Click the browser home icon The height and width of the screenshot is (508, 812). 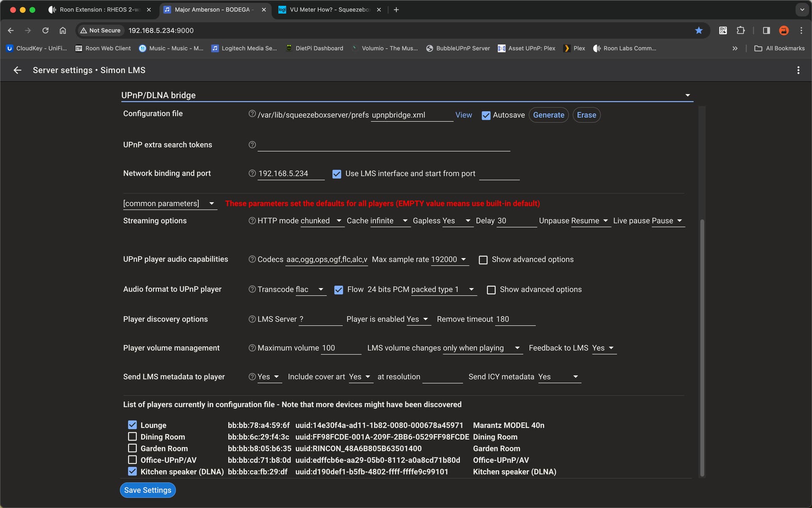click(x=63, y=30)
